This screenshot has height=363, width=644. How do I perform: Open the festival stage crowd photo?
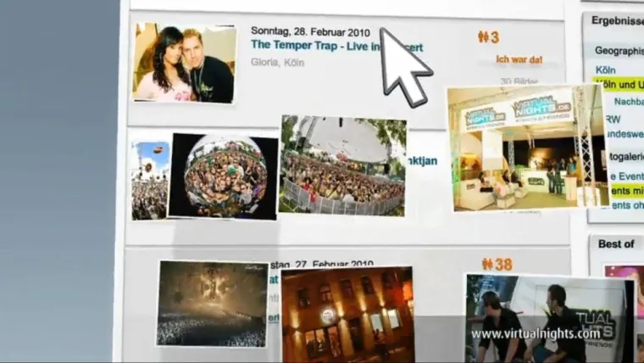(x=342, y=165)
